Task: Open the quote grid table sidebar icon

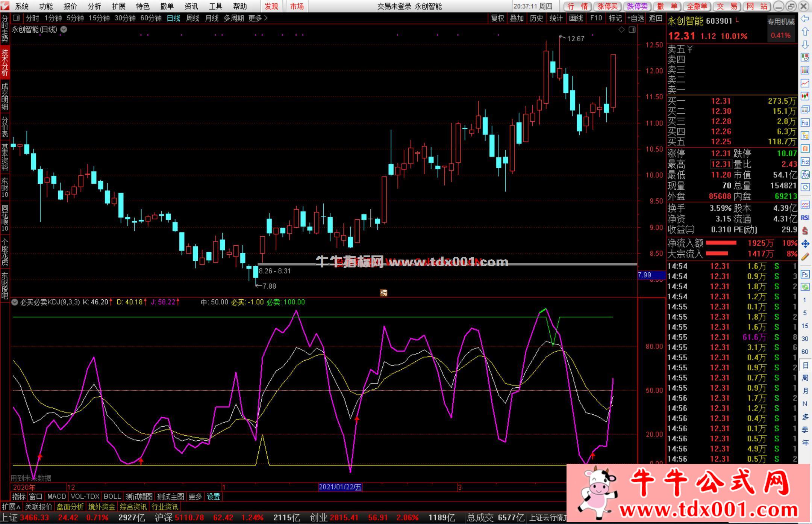Action: (x=805, y=70)
